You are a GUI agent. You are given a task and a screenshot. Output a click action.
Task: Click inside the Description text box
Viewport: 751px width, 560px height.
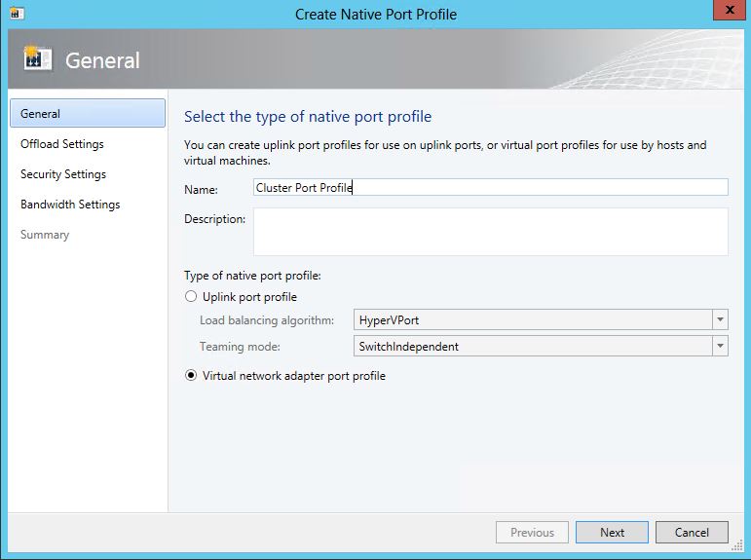pos(490,232)
